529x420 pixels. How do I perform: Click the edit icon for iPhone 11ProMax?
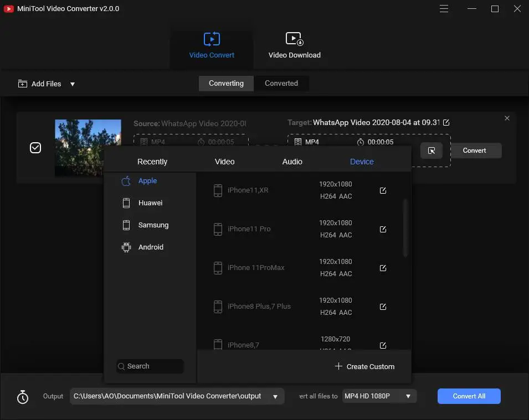pyautogui.click(x=383, y=268)
